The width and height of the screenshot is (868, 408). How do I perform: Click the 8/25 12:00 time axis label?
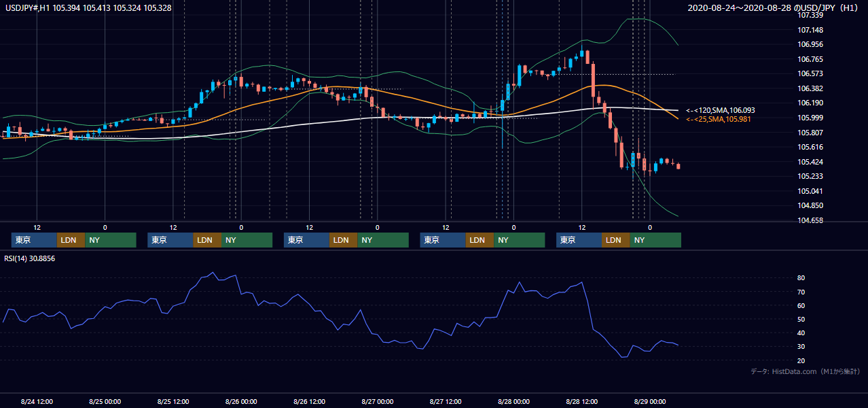pyautogui.click(x=173, y=402)
